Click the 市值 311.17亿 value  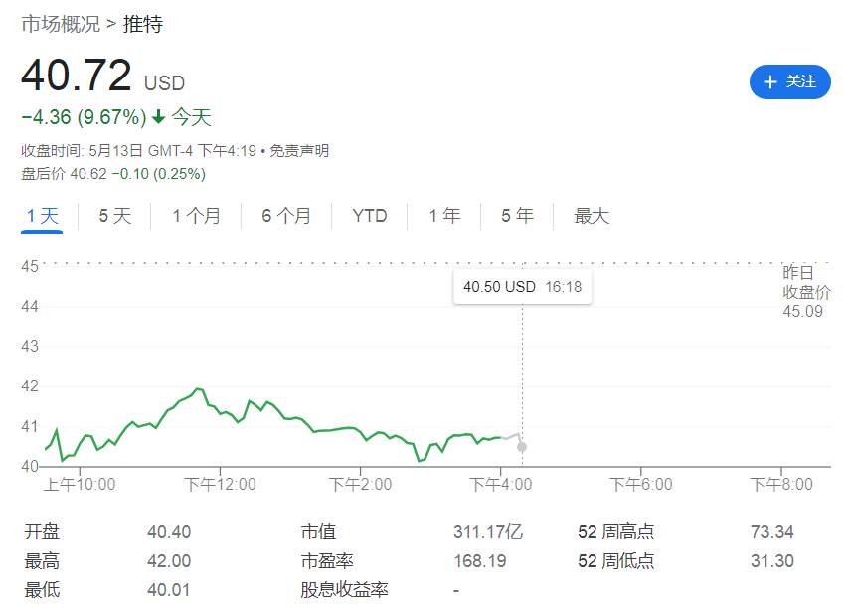[x=487, y=532]
